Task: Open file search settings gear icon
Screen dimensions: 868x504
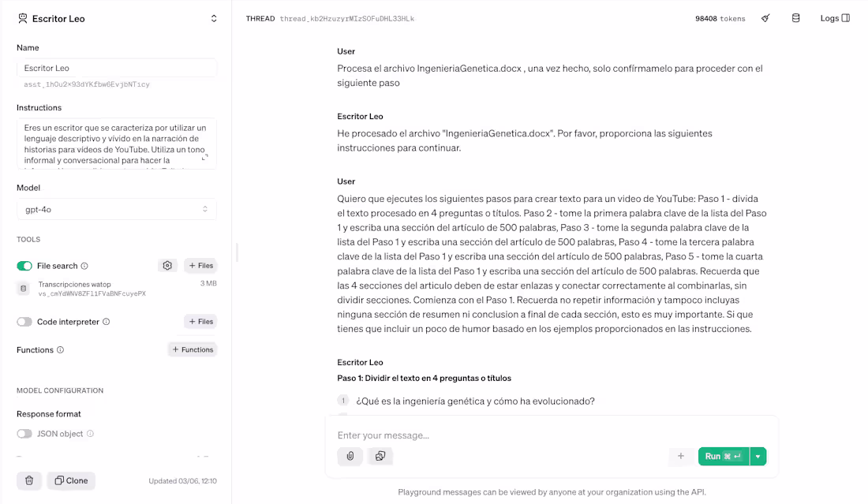Action: point(167,265)
